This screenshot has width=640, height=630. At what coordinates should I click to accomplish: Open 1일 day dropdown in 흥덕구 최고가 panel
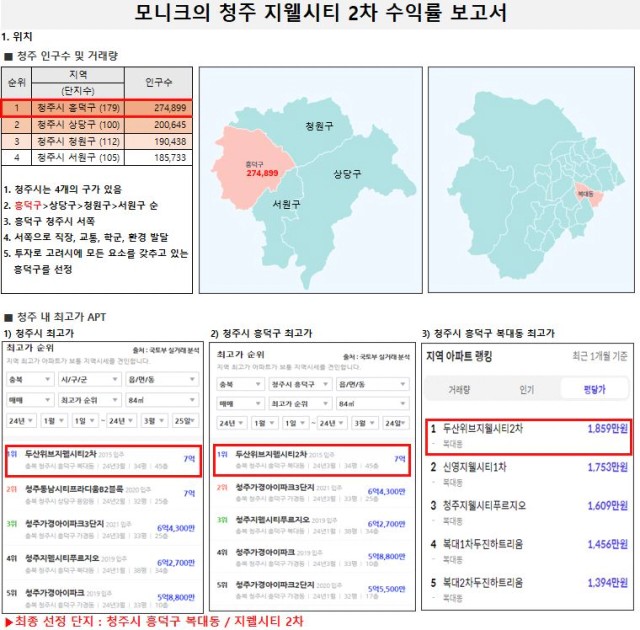[296, 423]
